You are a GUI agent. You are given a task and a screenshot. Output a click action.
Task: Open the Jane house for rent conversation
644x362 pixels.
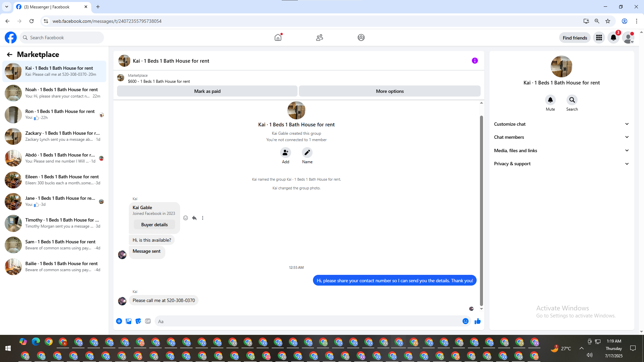[54, 201]
